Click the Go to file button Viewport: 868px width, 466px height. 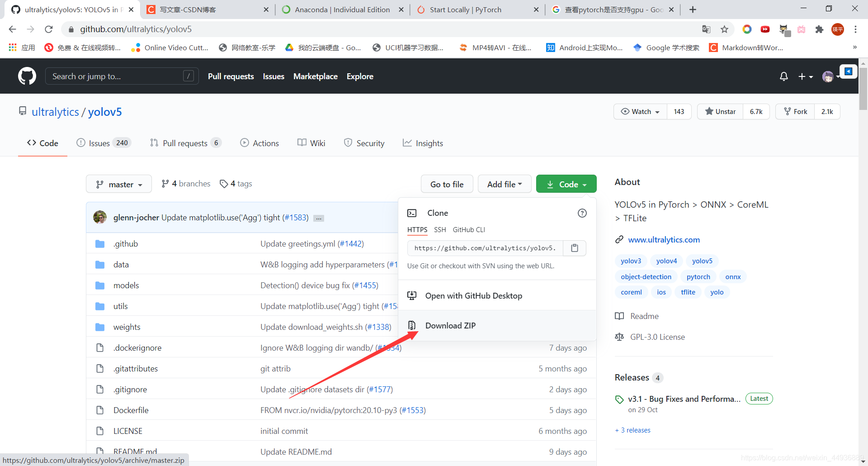[x=447, y=184]
